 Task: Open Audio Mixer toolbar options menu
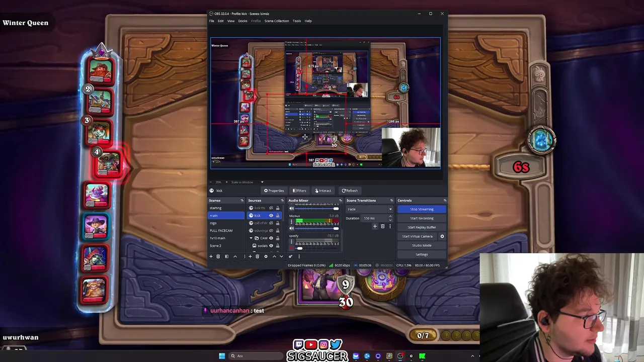pos(299,256)
